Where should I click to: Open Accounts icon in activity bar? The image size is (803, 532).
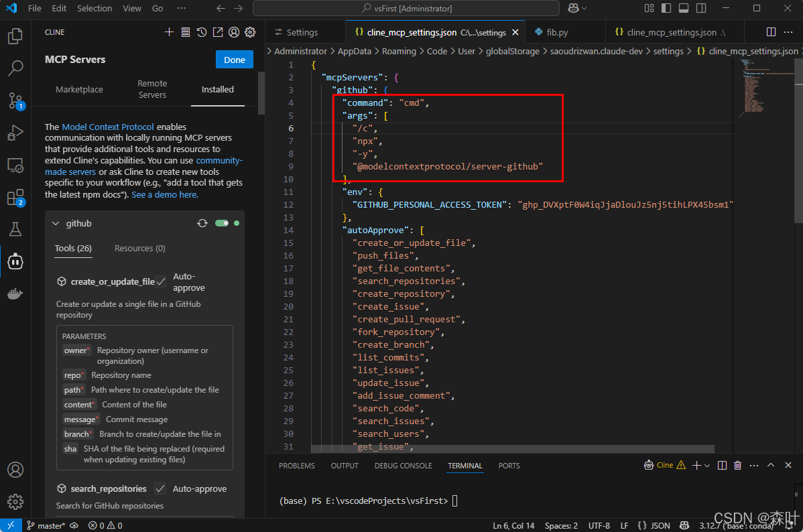[15, 470]
